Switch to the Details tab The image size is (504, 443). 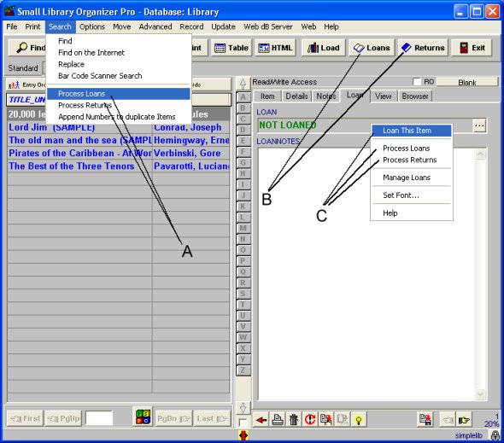(x=296, y=96)
